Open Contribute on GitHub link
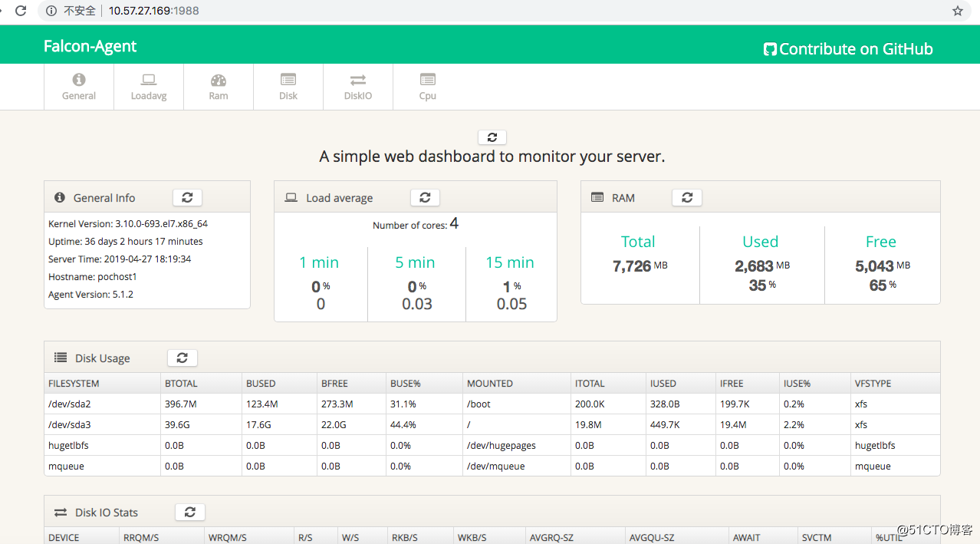This screenshot has width=980, height=544. click(x=848, y=49)
